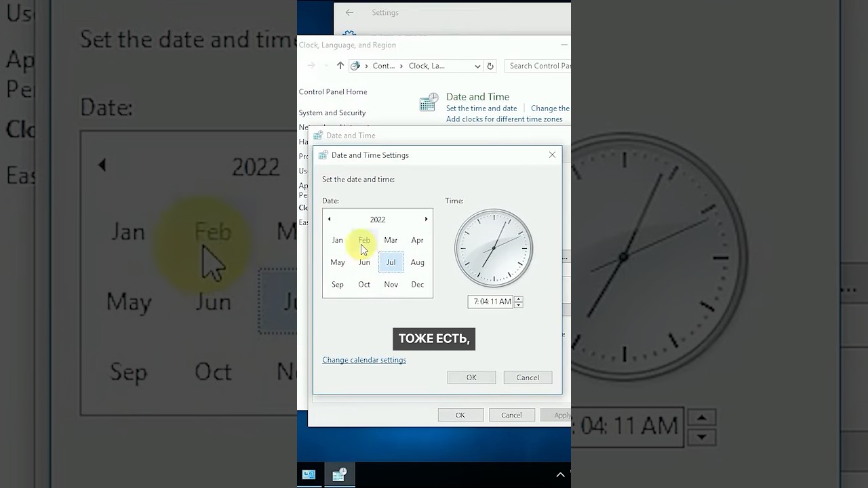The width and height of the screenshot is (868, 488).
Task: Select Jul in the month grid
Action: point(391,262)
